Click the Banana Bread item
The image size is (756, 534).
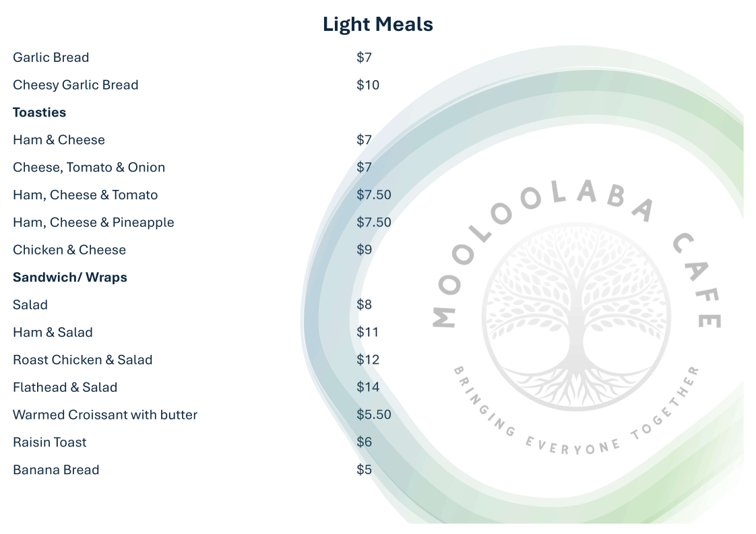56,470
